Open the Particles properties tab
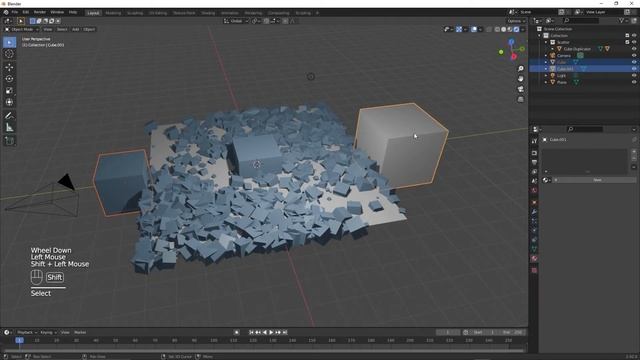640x360 pixels. click(x=534, y=221)
